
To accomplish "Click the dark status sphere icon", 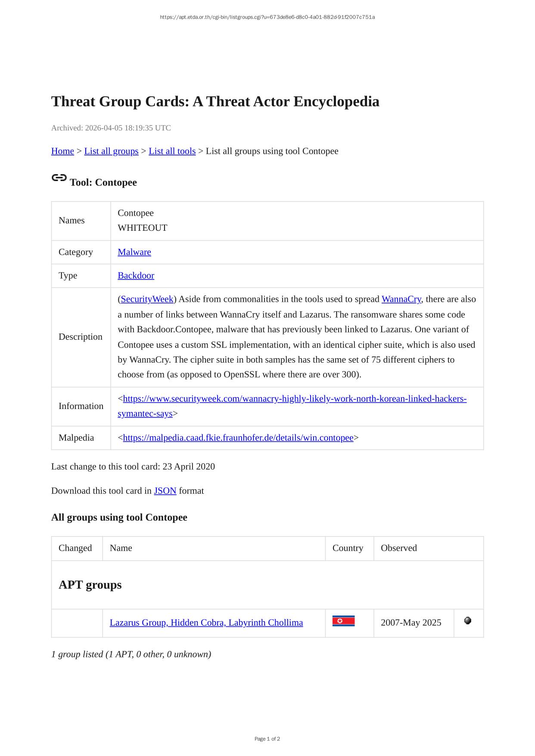I will coord(468,620).
